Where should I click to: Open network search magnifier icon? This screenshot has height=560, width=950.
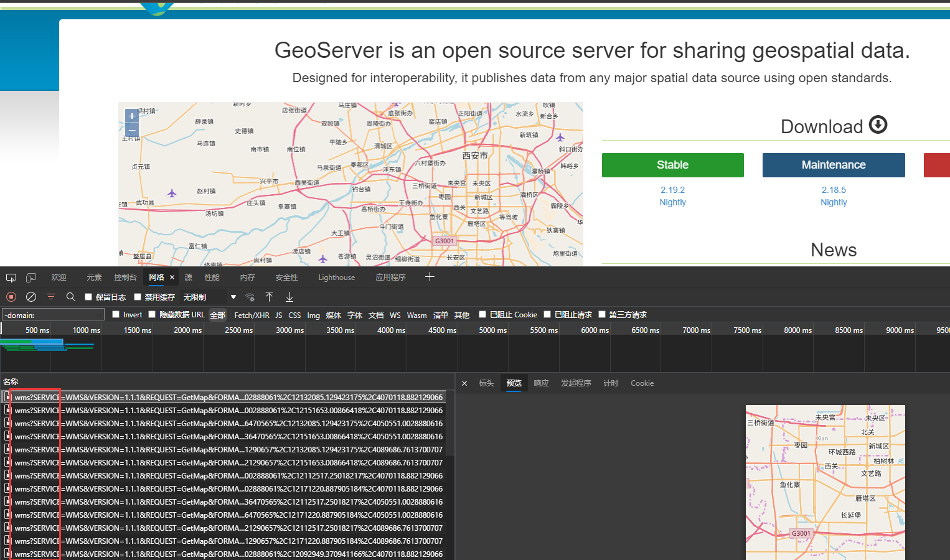[x=71, y=297]
